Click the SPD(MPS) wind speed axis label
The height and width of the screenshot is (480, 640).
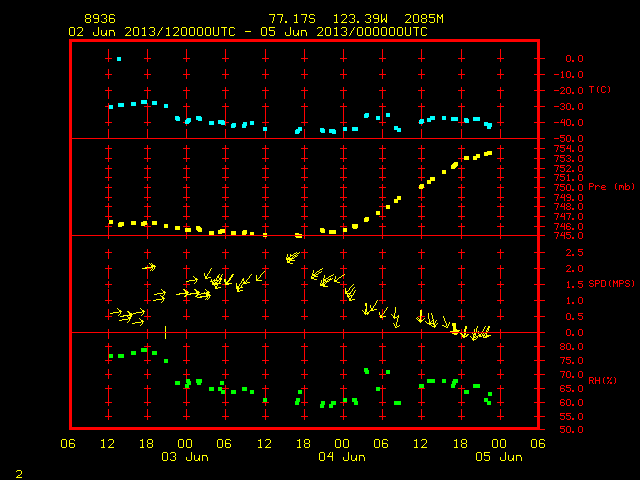[x=611, y=284]
